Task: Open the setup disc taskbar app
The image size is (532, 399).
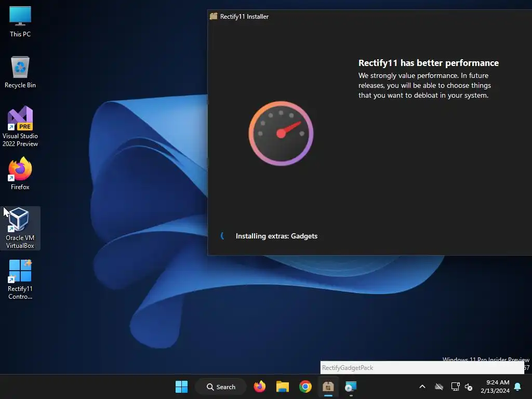Action: pyautogui.click(x=351, y=387)
